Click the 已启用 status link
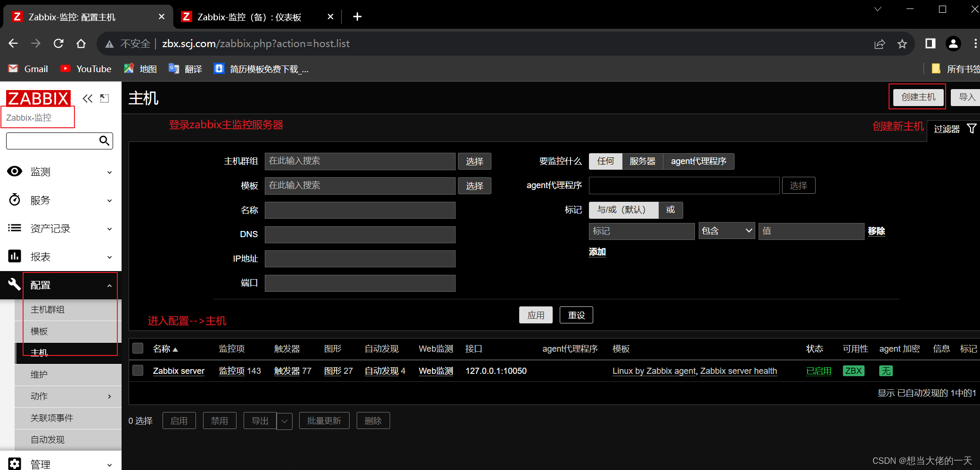980x470 pixels. (819, 371)
